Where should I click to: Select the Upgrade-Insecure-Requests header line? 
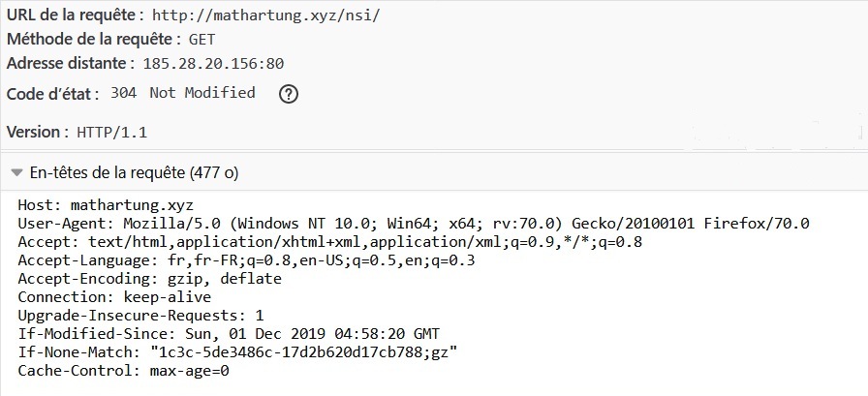pyautogui.click(x=141, y=316)
